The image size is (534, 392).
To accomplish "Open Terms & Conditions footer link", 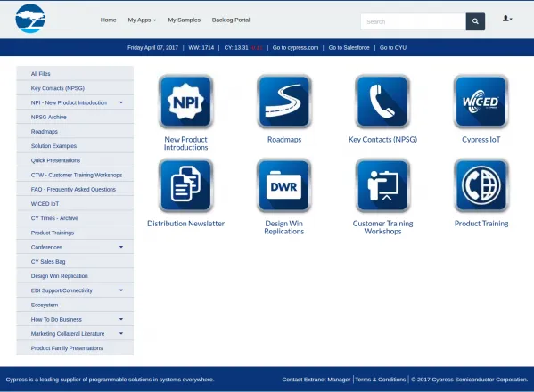I will [381, 380].
